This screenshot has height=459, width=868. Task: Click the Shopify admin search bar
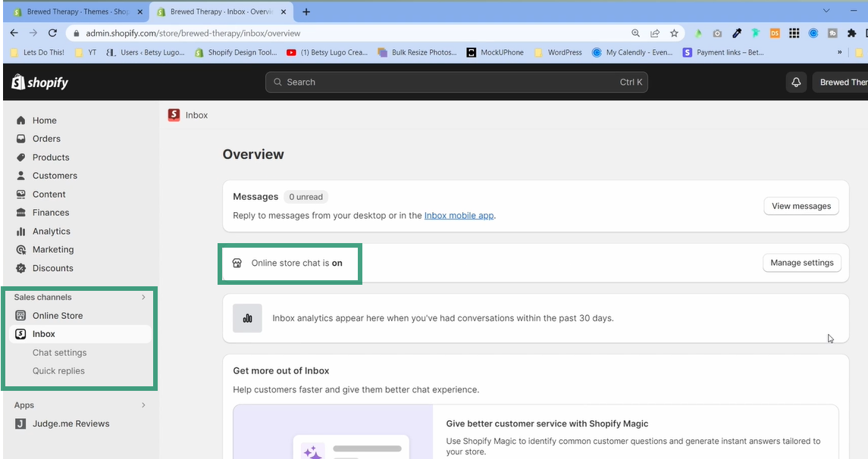pos(456,82)
